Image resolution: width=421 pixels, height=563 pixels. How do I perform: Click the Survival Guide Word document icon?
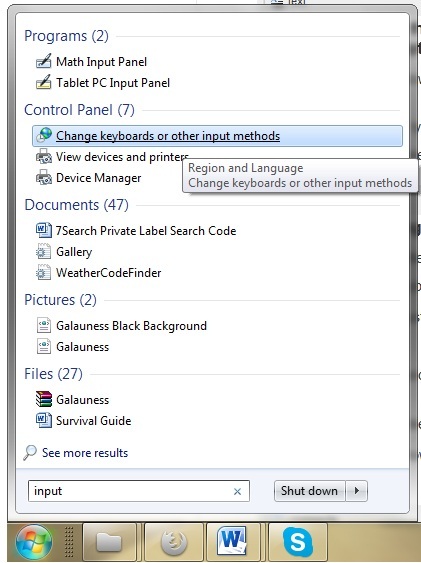[43, 420]
